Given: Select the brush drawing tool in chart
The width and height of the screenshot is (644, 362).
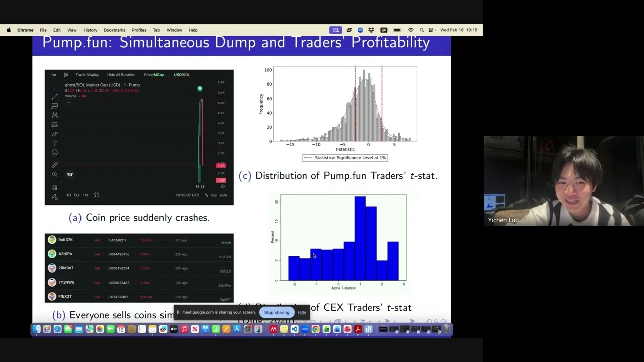Looking at the screenshot, I should 55,134.
